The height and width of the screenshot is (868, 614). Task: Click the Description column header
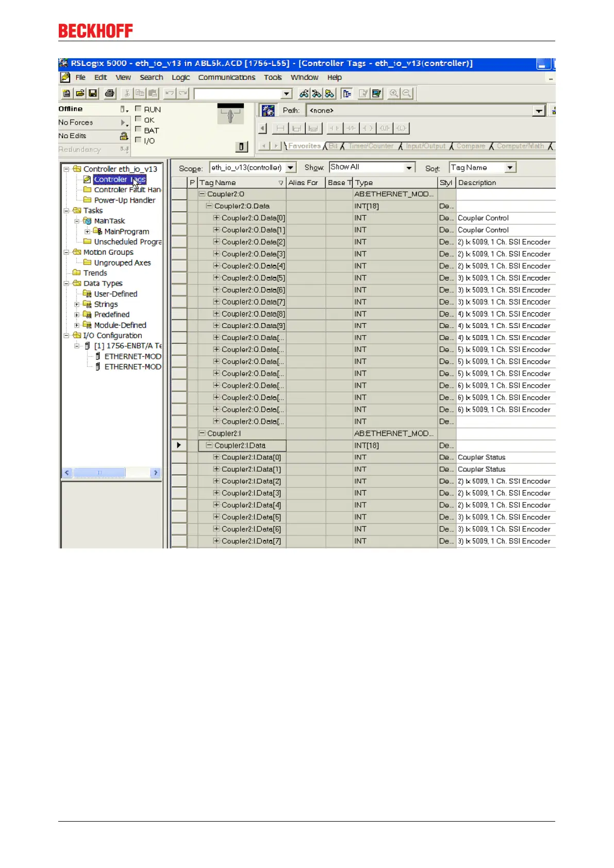506,182
